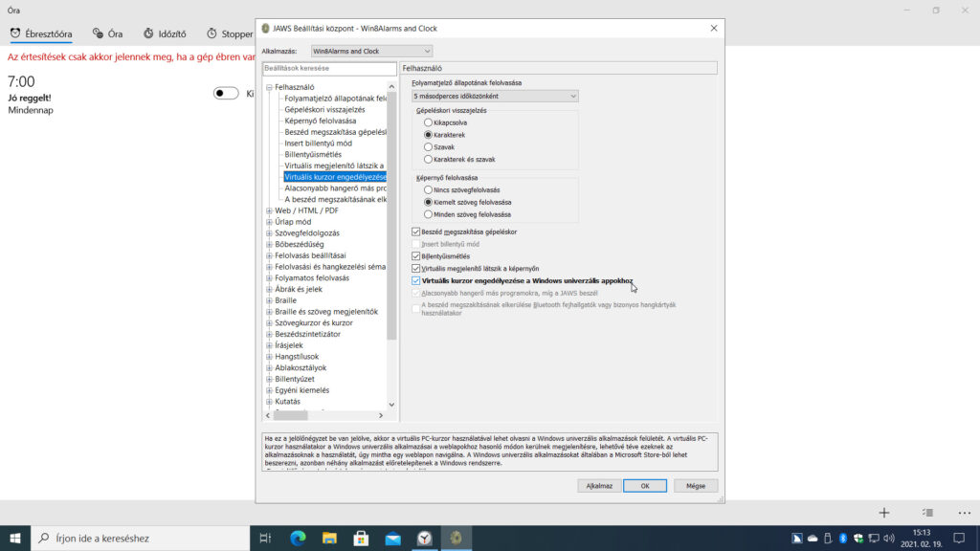980x551 pixels.
Task: Click Windows Security shield tray icon
Action: click(858, 538)
